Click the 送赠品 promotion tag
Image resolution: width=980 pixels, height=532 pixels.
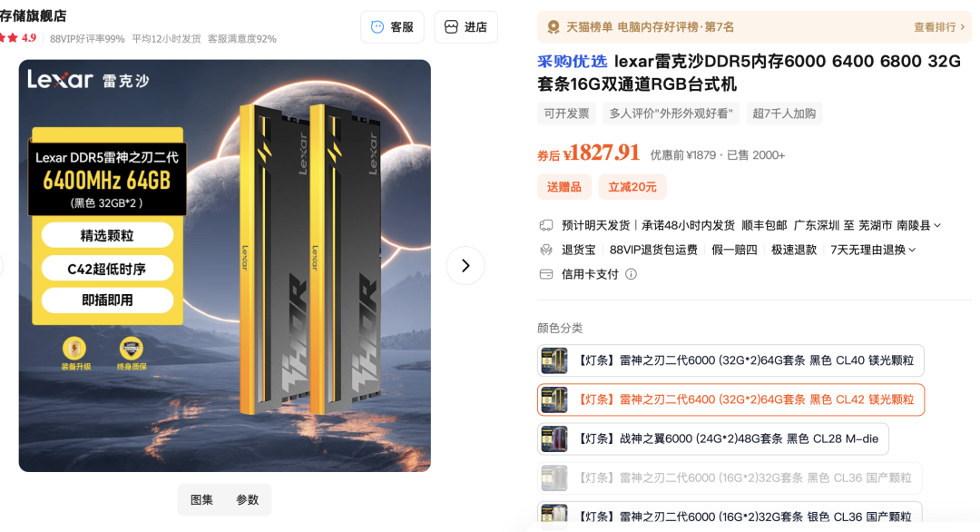click(564, 187)
